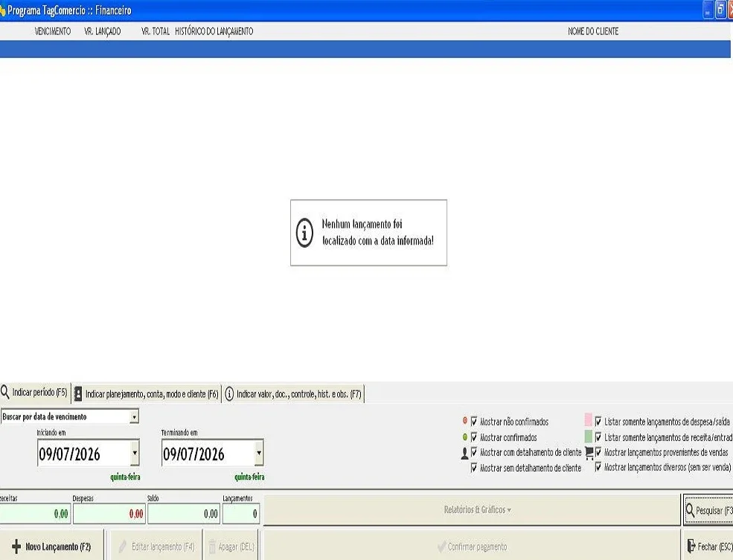Open Buscar por data de vencimento dropdown
Viewport: 733px width, 560px height.
click(x=134, y=416)
